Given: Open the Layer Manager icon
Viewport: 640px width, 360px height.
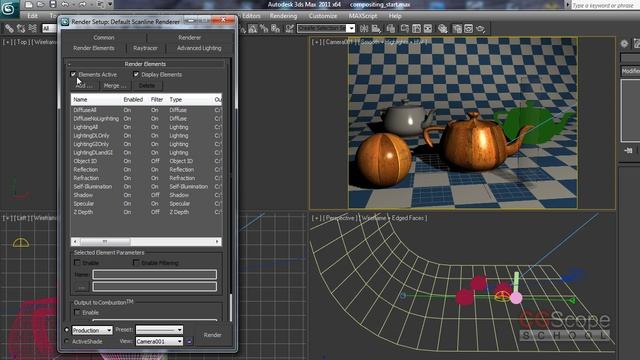Looking at the screenshot, I should point(391,29).
